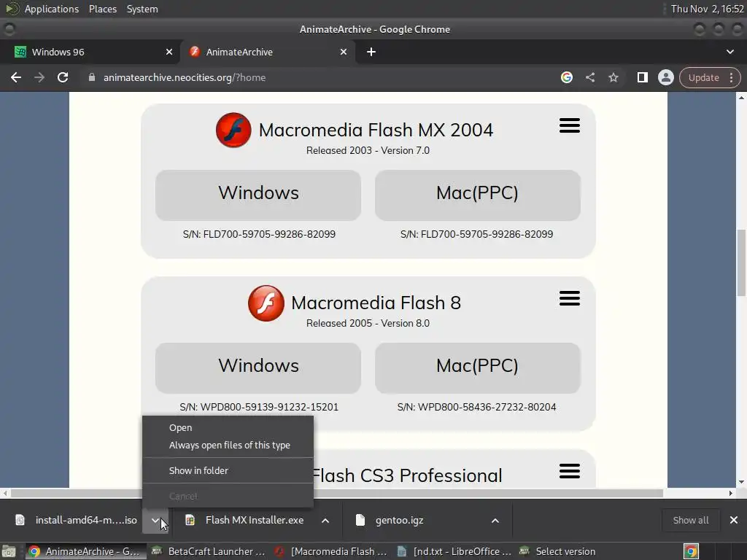Click the show desktop icon in bottom panel
Viewport: 747px width, 560px height.
tap(9, 551)
